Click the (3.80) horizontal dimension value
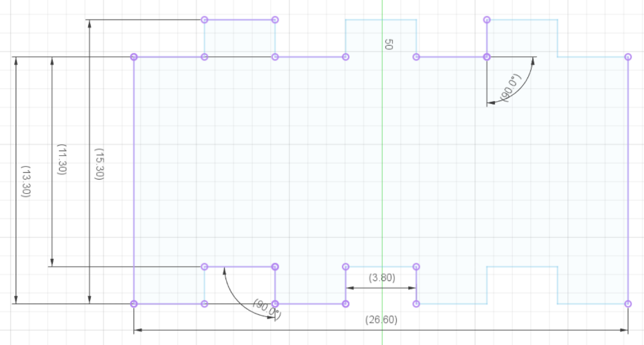This screenshot has height=345, width=644. 382,278
